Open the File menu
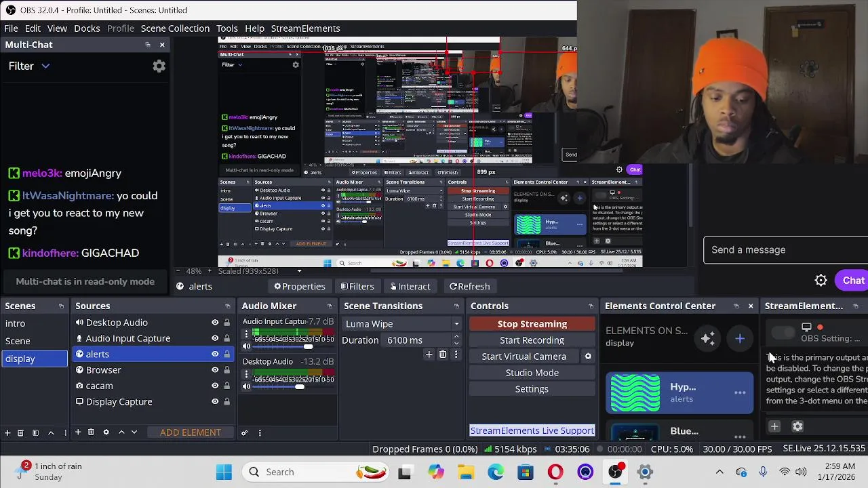 pyautogui.click(x=12, y=28)
